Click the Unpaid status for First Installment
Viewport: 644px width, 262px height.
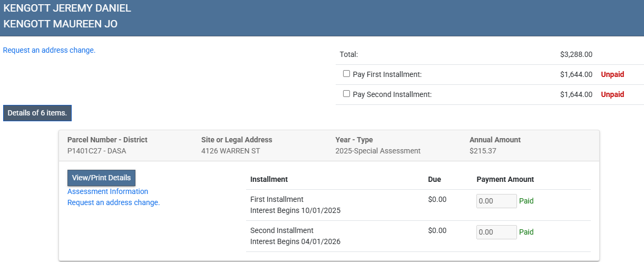pyautogui.click(x=612, y=75)
